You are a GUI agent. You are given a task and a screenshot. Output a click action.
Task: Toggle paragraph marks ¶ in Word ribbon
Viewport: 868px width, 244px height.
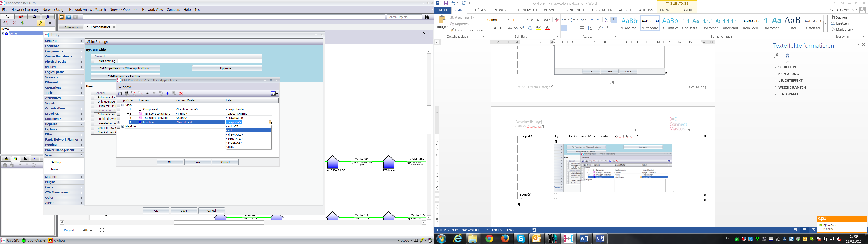pos(614,20)
